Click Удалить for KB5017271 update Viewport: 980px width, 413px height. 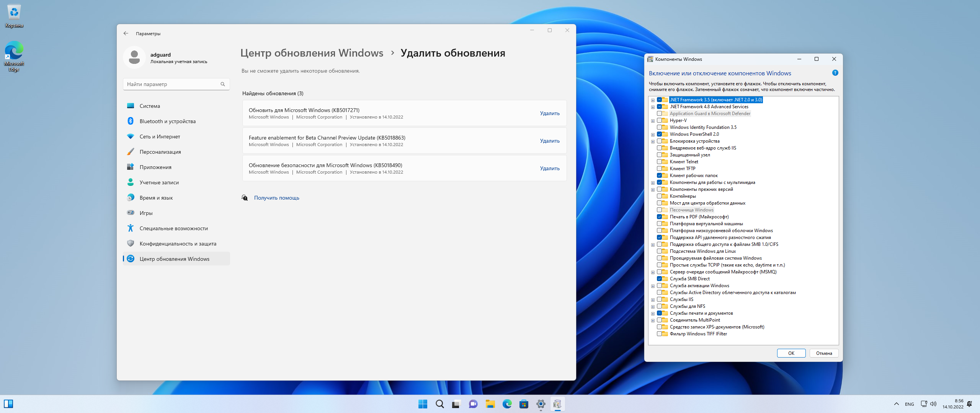[550, 113]
